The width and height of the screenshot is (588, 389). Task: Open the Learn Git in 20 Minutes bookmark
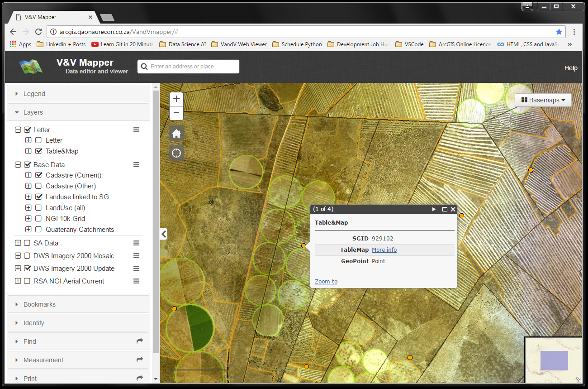tap(122, 44)
